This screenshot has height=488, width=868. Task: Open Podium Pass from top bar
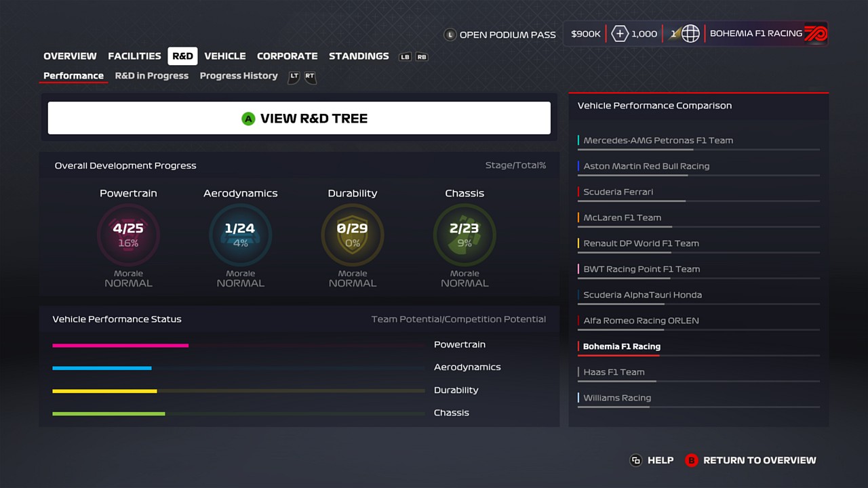[x=507, y=35]
